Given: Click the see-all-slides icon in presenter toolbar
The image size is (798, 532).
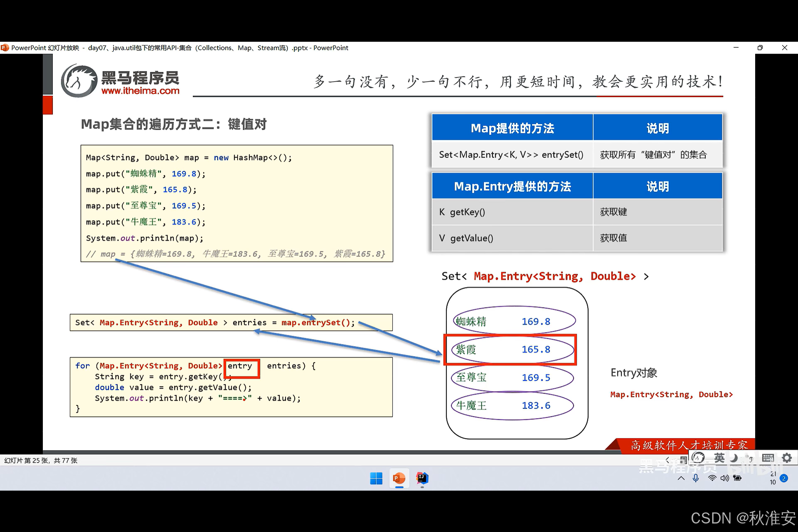Looking at the screenshot, I should [683, 459].
